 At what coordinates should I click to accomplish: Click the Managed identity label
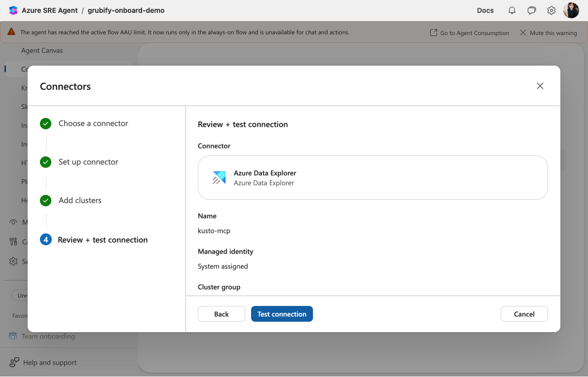(225, 251)
